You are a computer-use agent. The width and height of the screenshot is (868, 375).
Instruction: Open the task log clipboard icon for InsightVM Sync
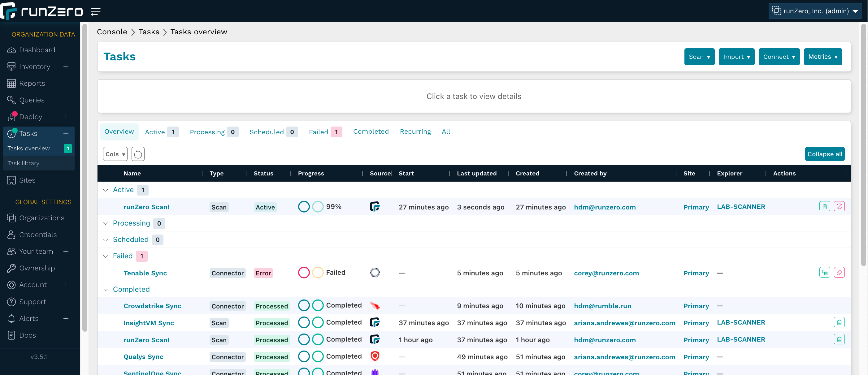[x=840, y=322]
